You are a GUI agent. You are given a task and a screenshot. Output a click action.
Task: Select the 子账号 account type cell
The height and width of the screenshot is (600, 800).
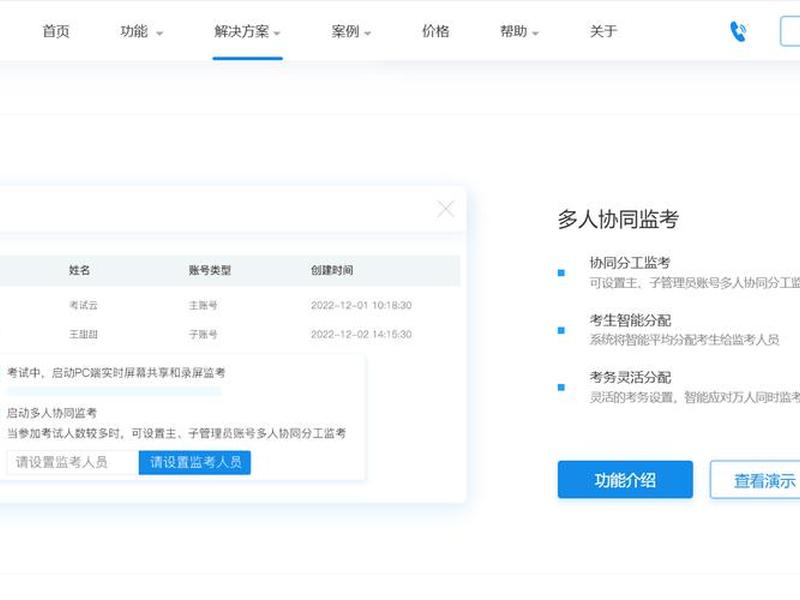203,334
